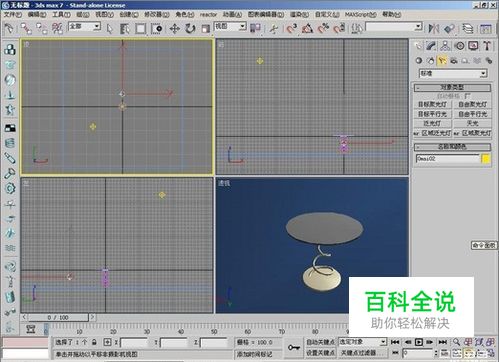This screenshot has height=362, width=499.
Task: Open the 选定对象 key target dropdown
Action: click(363, 342)
